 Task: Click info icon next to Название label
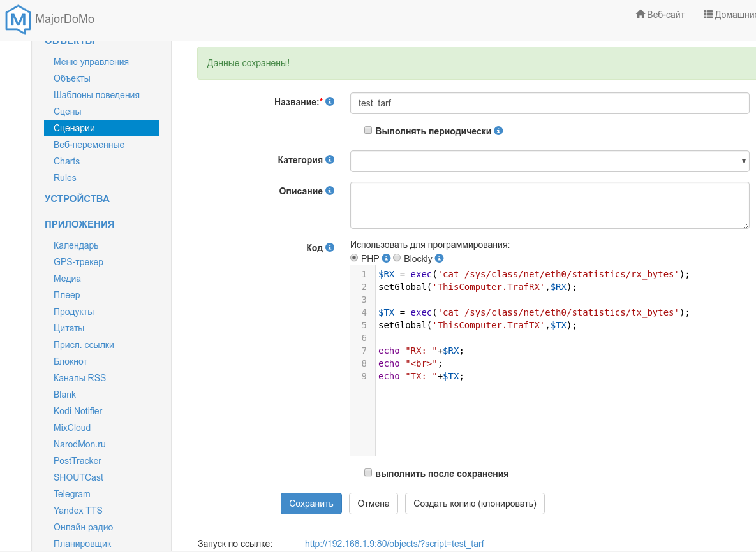click(x=330, y=101)
